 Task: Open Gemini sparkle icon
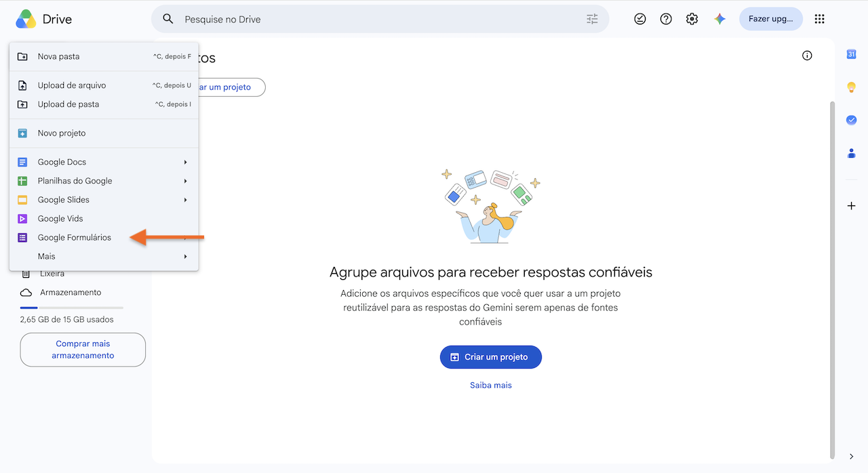[720, 19]
